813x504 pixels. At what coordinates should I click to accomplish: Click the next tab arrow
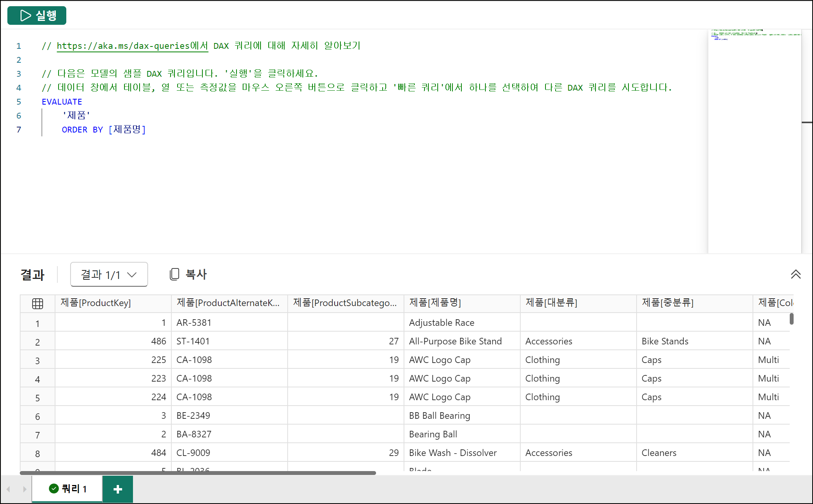24,489
